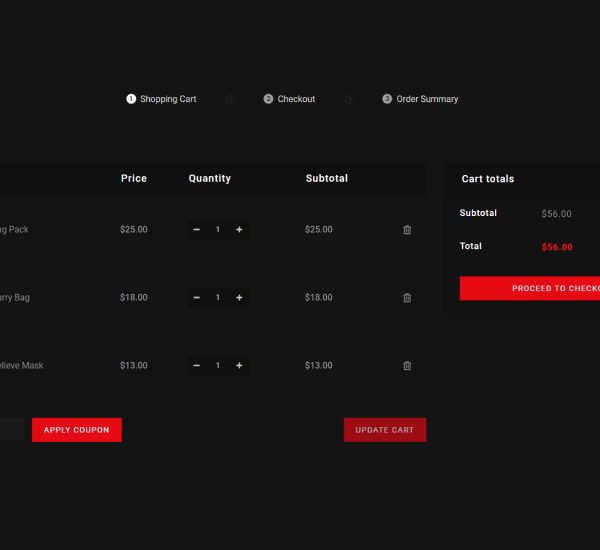Screen dimensions: 600x550
Task: Click the Subtotal column header
Action: pyautogui.click(x=327, y=178)
